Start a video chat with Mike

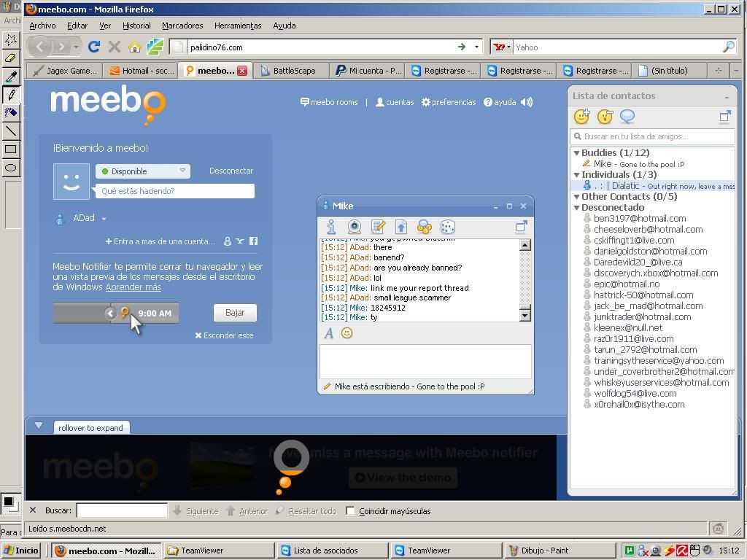coord(355,227)
